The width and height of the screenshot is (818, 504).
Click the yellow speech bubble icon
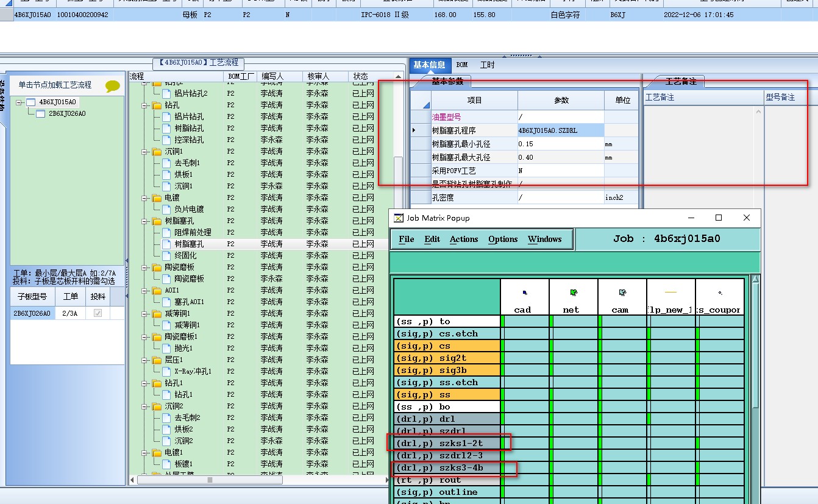pyautogui.click(x=113, y=86)
